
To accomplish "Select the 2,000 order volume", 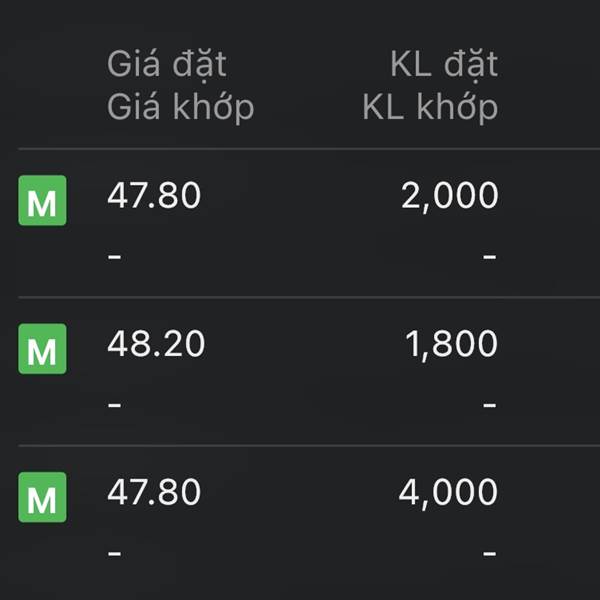I will click(x=449, y=196).
